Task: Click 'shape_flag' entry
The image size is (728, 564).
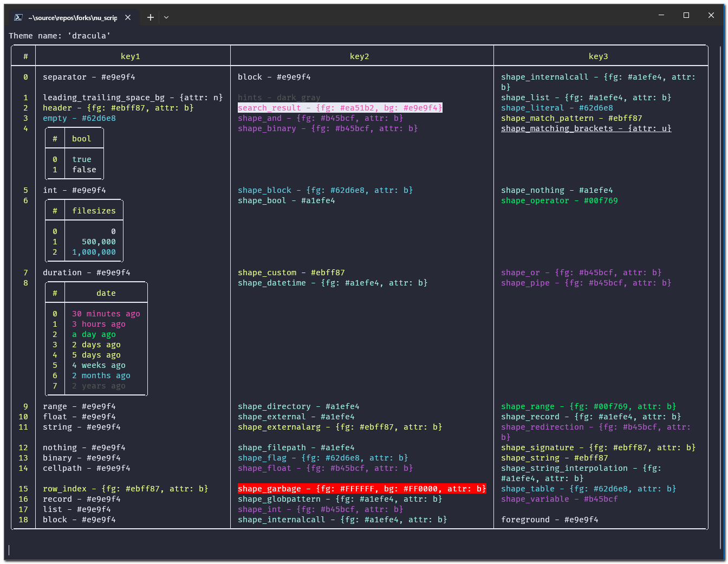Action: tap(323, 458)
